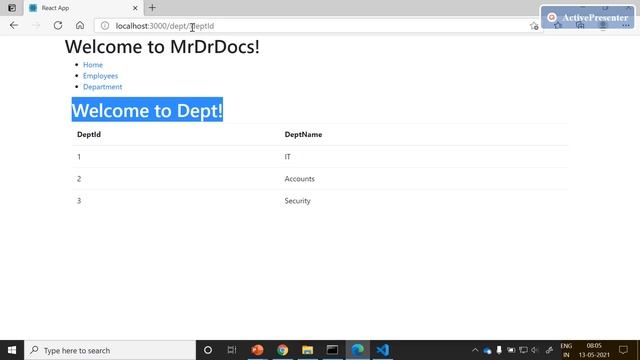Switch to Microsoft Edge on taskbar
Image resolution: width=640 pixels, height=360 pixels.
(358, 350)
